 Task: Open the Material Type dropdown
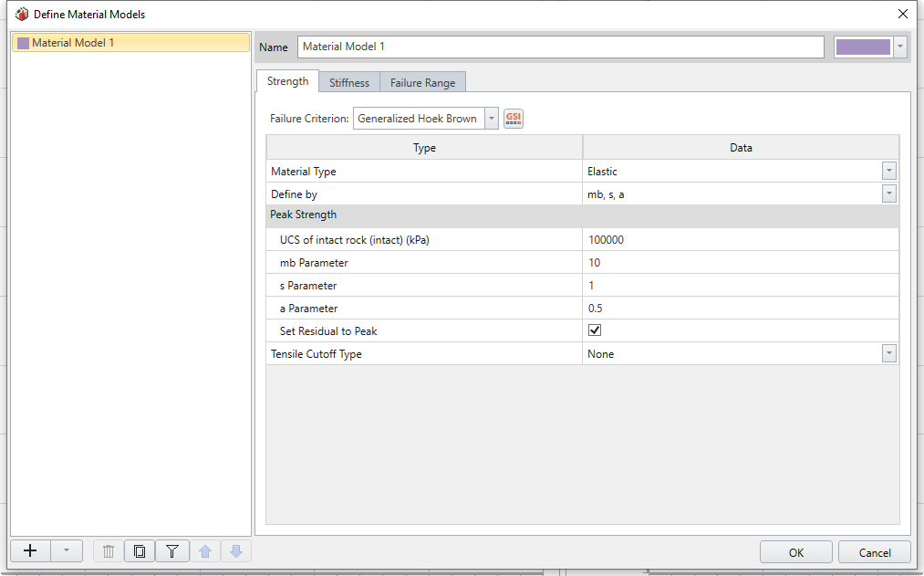click(888, 172)
